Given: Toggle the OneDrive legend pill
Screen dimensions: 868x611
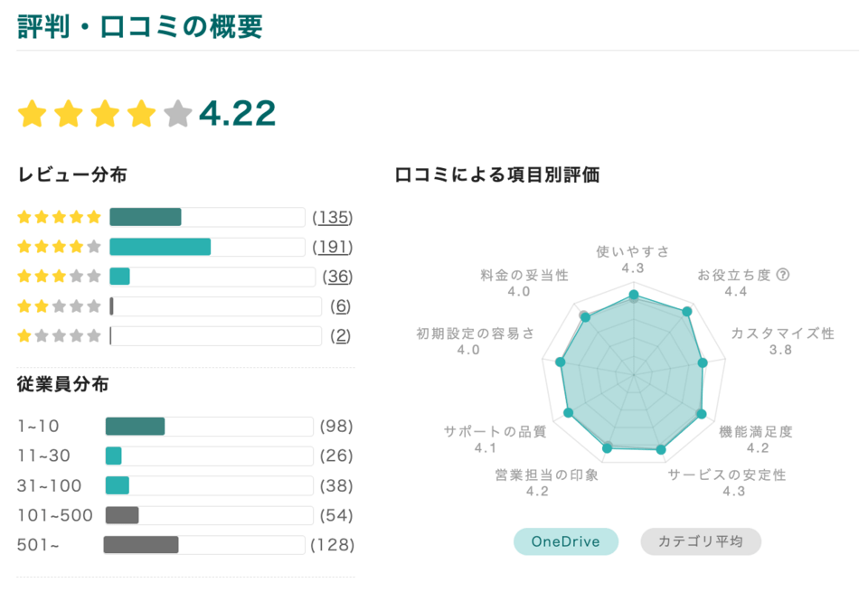Looking at the screenshot, I should [566, 541].
